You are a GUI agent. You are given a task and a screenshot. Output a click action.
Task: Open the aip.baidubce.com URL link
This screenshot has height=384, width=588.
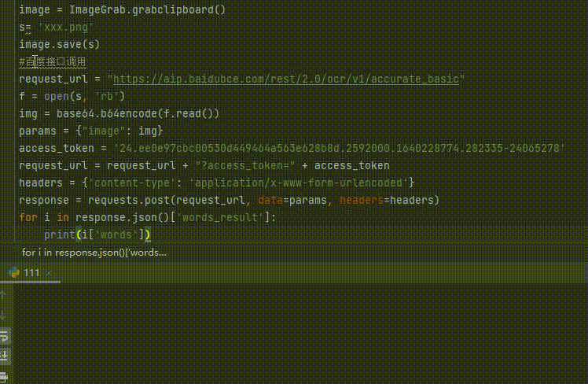click(x=286, y=79)
